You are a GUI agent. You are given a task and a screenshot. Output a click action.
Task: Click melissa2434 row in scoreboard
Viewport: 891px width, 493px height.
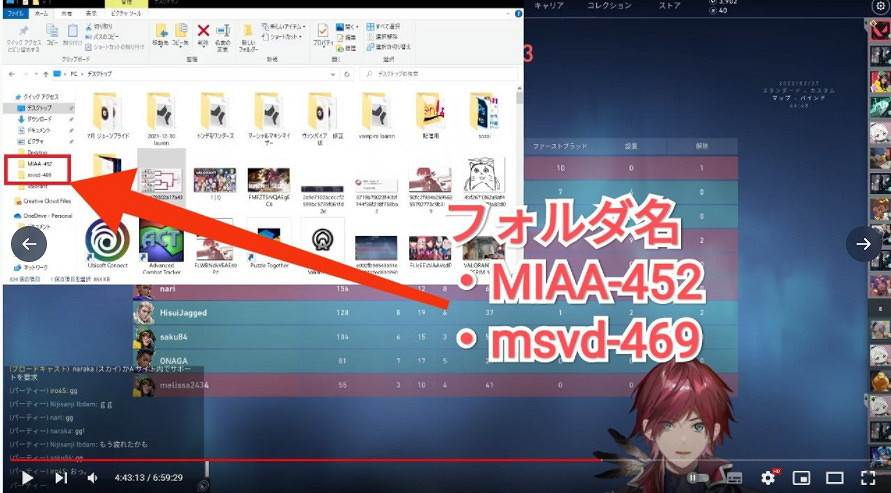pyautogui.click(x=435, y=385)
